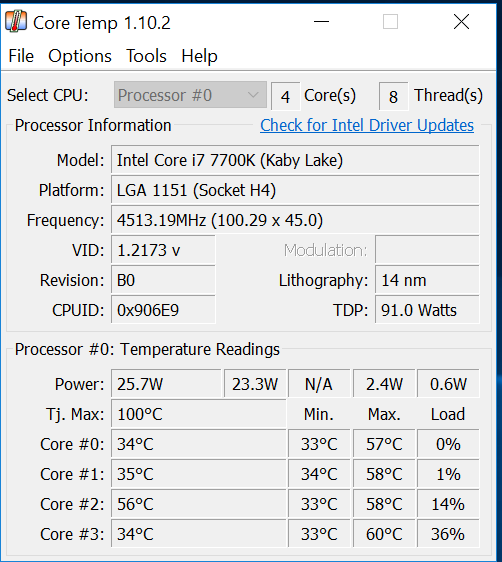
Task: Click Core #0 max temperature 57°C
Action: tap(384, 444)
